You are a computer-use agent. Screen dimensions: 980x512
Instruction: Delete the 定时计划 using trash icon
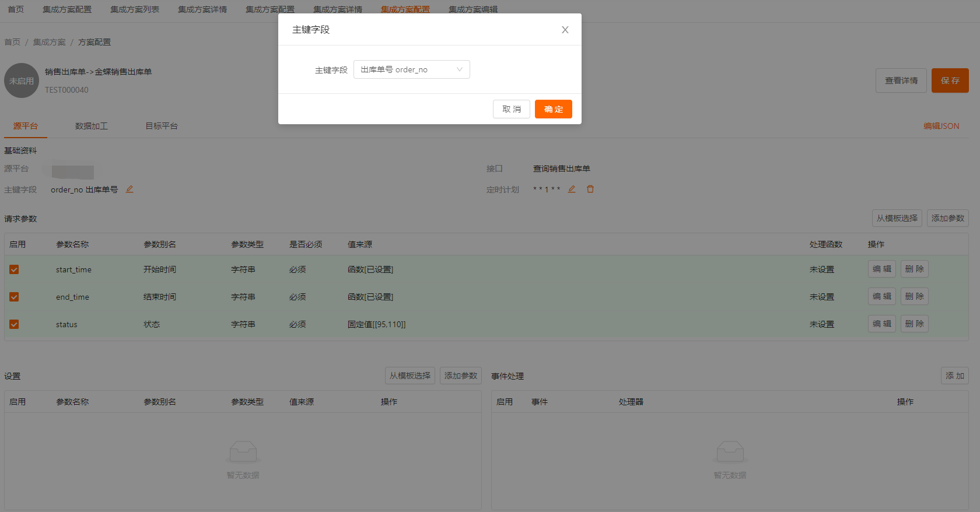590,189
